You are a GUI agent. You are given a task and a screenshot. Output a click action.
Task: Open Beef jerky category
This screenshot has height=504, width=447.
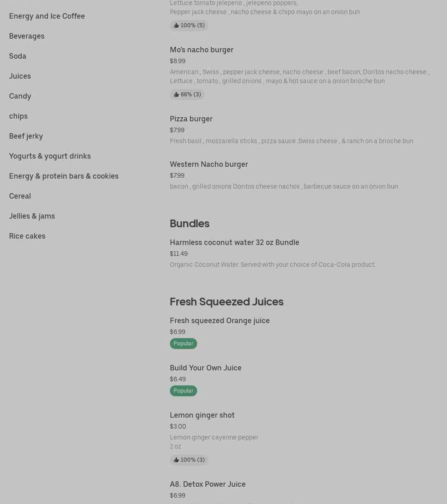click(x=26, y=136)
